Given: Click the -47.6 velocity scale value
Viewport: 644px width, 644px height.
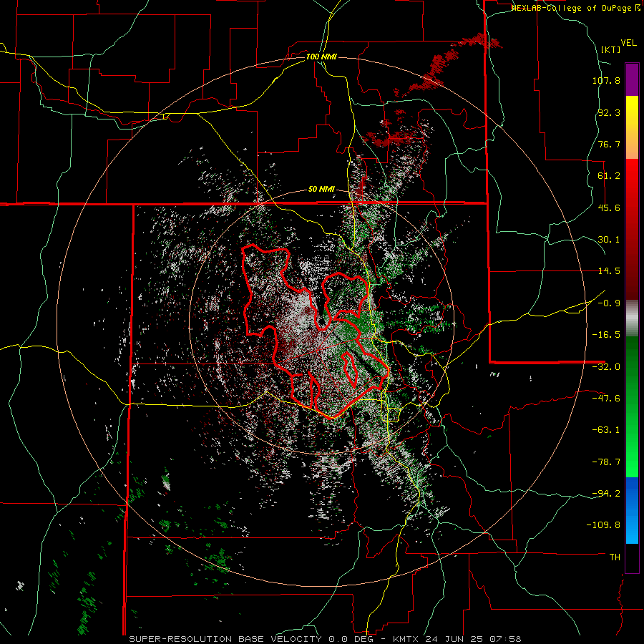Looking at the screenshot, I should click(x=606, y=399).
